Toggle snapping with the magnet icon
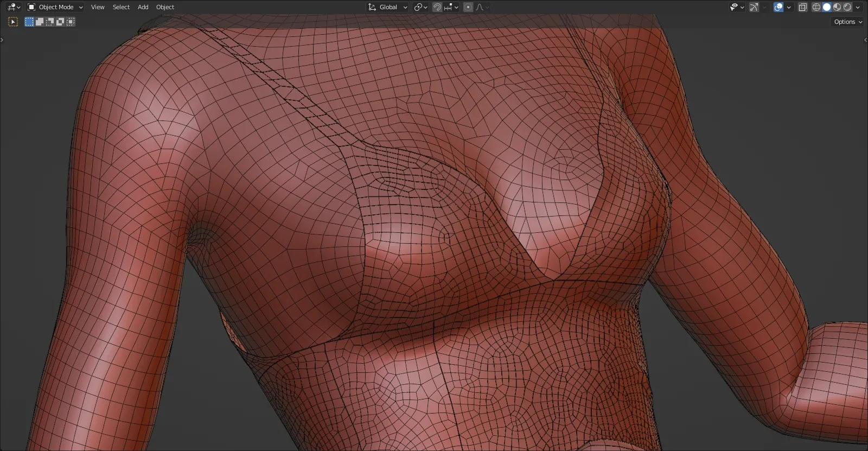 [437, 7]
